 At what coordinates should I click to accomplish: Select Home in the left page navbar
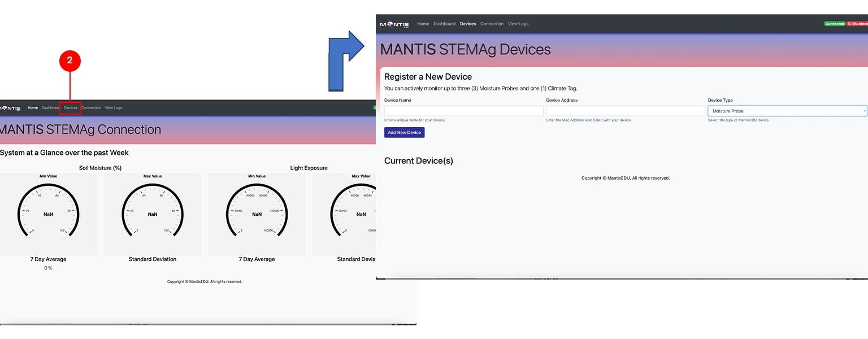(x=33, y=108)
